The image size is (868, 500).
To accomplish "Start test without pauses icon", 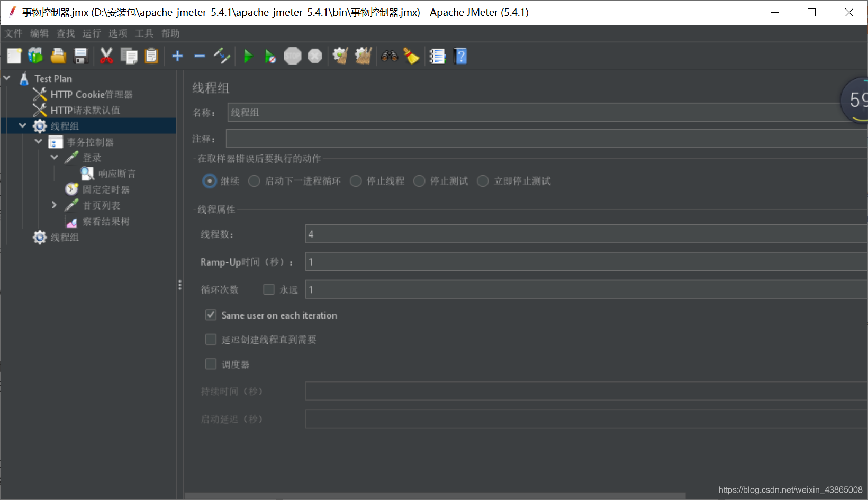I will [270, 56].
